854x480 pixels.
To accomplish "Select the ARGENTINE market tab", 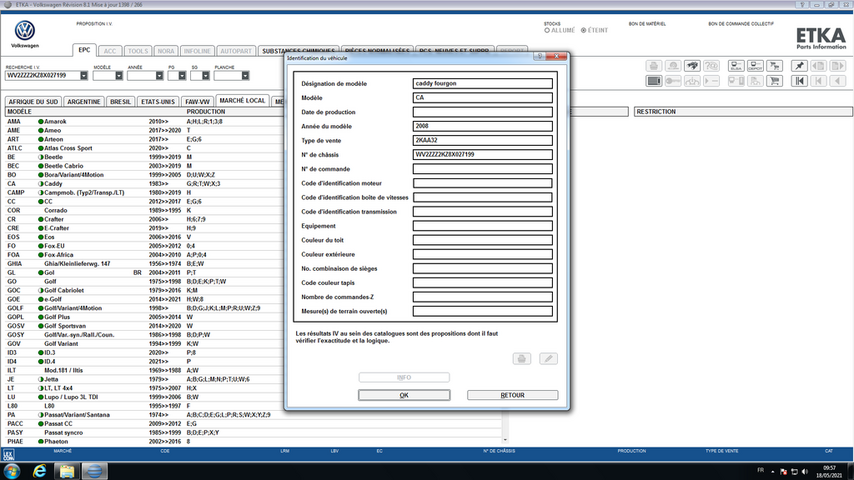I will pos(84,102).
